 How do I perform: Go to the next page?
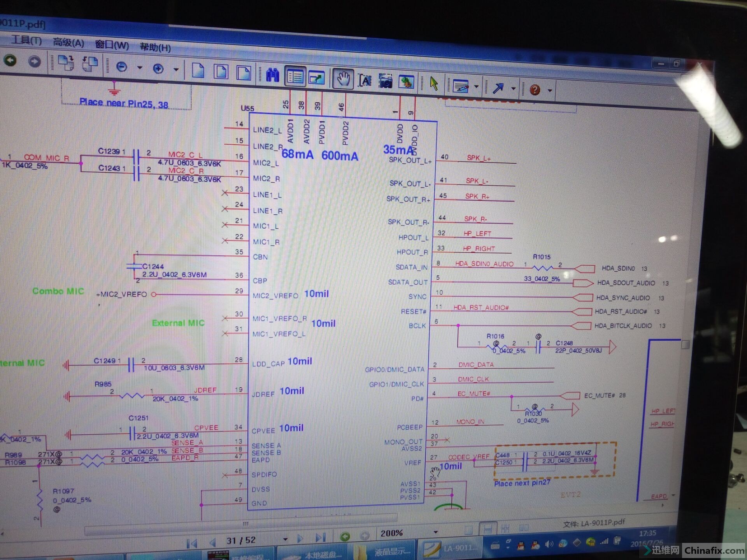[300, 539]
